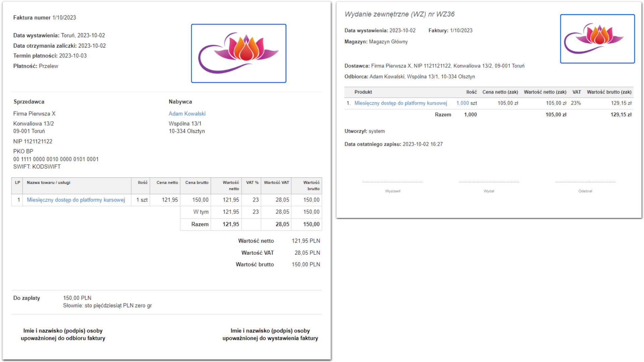
Task: Click the Odebrał signature line
Action: [x=585, y=183]
